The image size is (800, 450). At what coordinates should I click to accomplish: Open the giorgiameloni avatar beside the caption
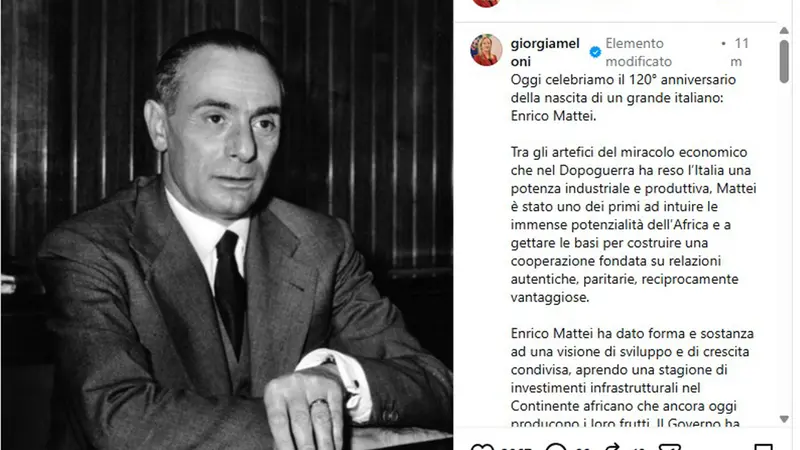click(486, 50)
